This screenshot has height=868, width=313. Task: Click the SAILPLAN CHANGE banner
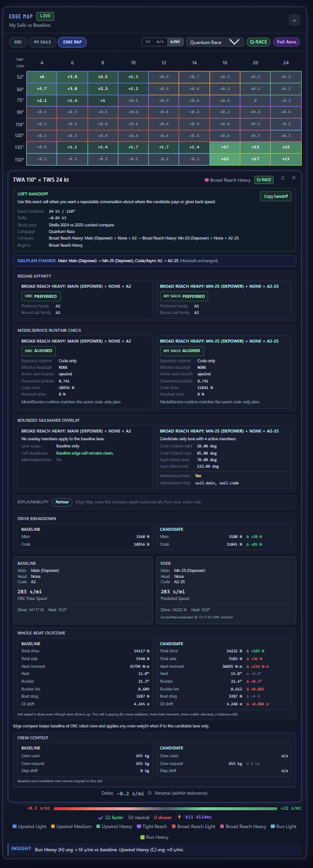point(154,260)
